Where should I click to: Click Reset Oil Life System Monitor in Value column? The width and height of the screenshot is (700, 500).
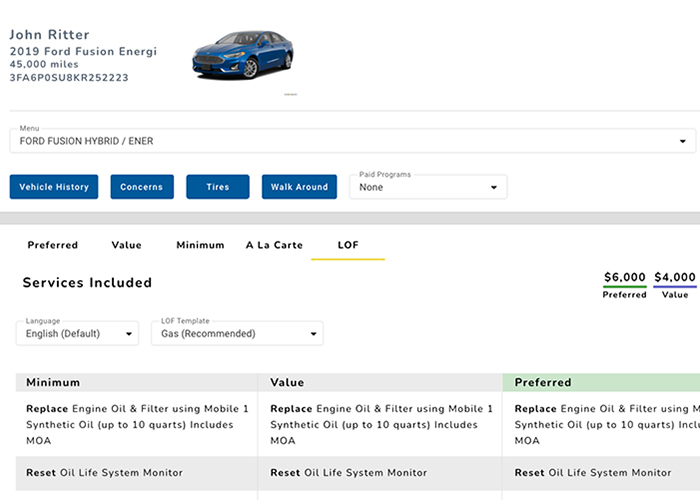click(x=349, y=473)
